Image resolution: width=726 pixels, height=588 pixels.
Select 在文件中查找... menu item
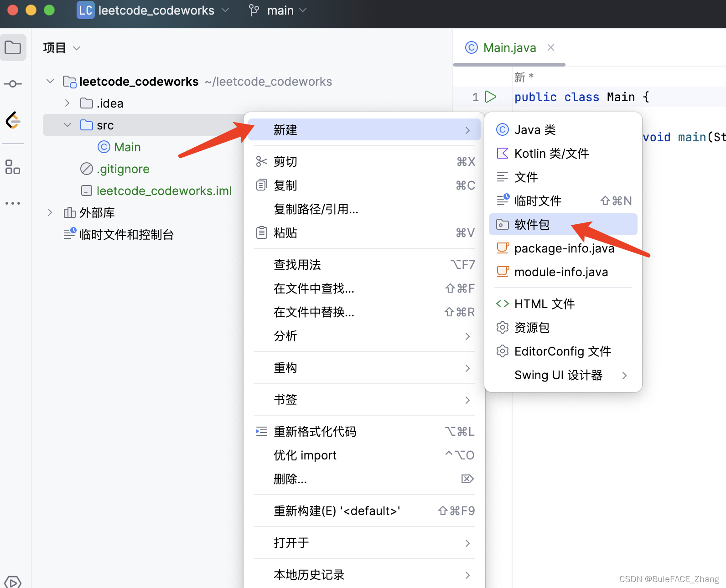tap(364, 288)
